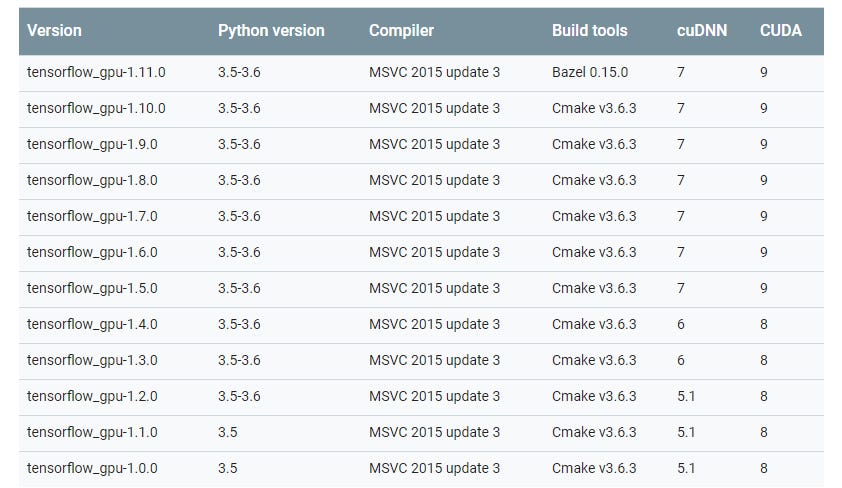Click the tensorflow_gpu-1.0.0 version cell
The height and width of the screenshot is (488, 842).
click(92, 468)
